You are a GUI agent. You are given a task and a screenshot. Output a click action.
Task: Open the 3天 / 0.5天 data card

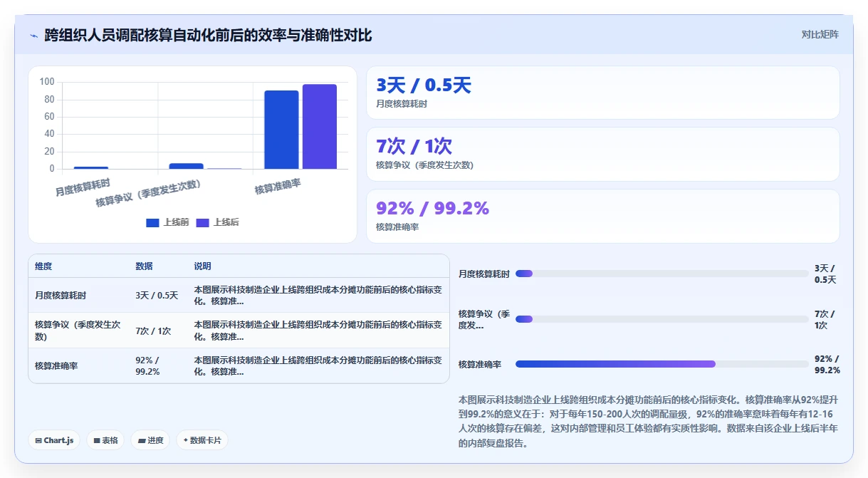pos(602,93)
